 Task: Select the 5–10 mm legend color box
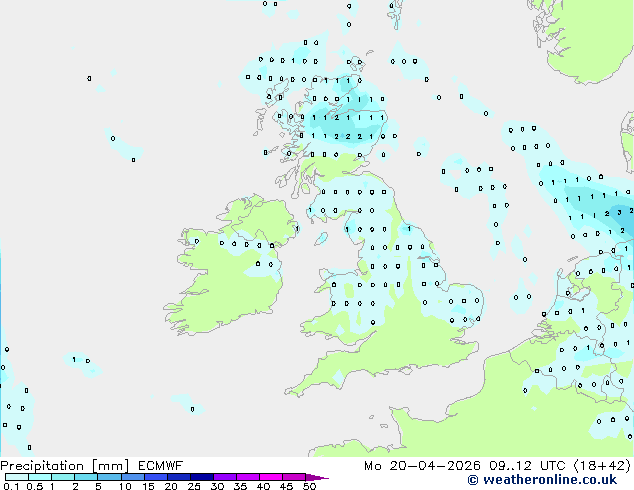(x=109, y=477)
